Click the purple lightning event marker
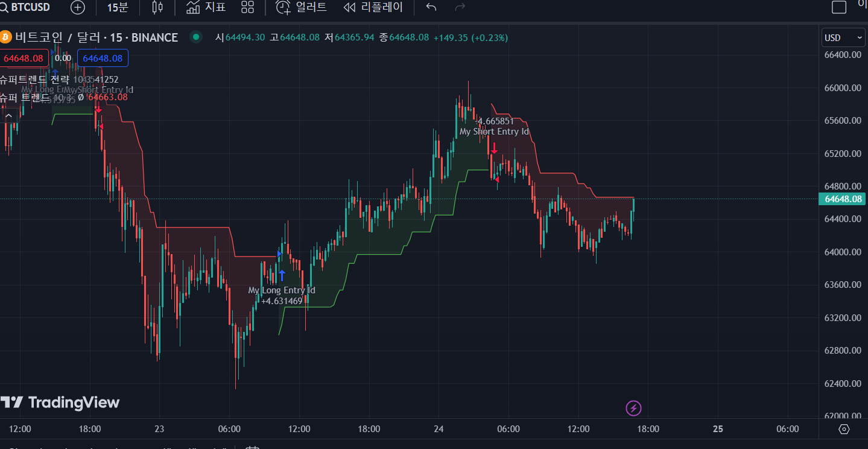This screenshot has height=449, width=868. point(633,409)
